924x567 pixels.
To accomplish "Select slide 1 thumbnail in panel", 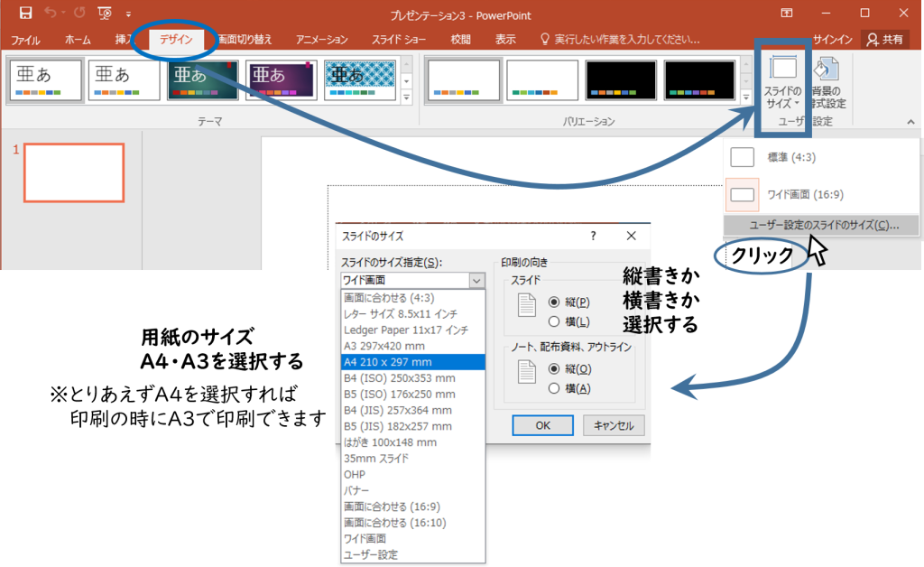I will (74, 172).
